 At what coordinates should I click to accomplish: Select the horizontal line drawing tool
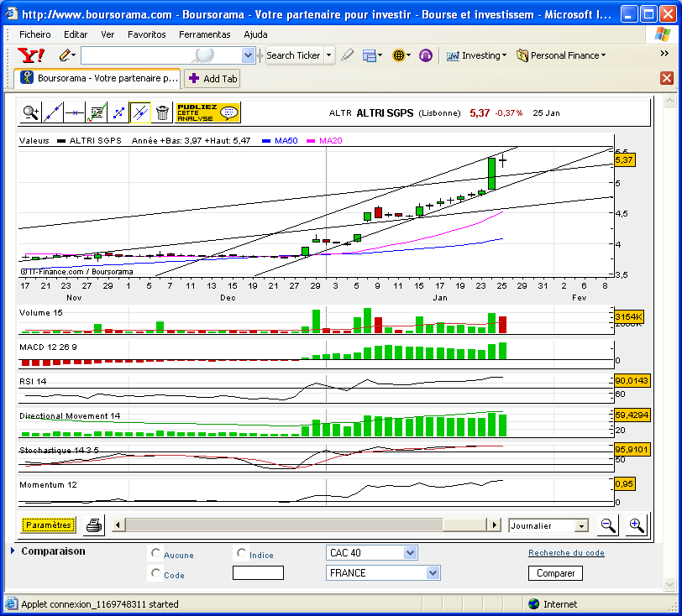(75, 113)
